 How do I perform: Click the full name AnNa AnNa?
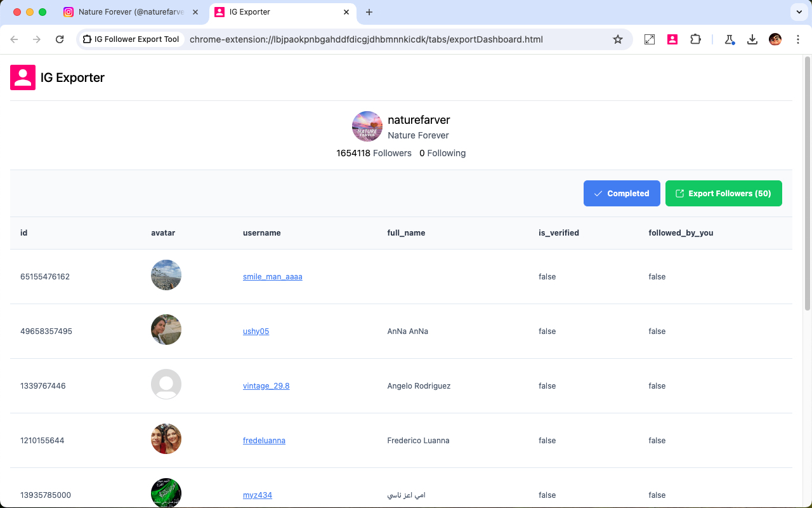tap(408, 331)
